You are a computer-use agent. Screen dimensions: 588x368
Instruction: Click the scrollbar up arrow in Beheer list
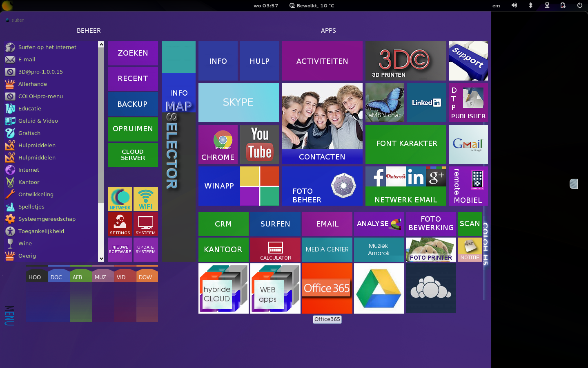point(101,44)
